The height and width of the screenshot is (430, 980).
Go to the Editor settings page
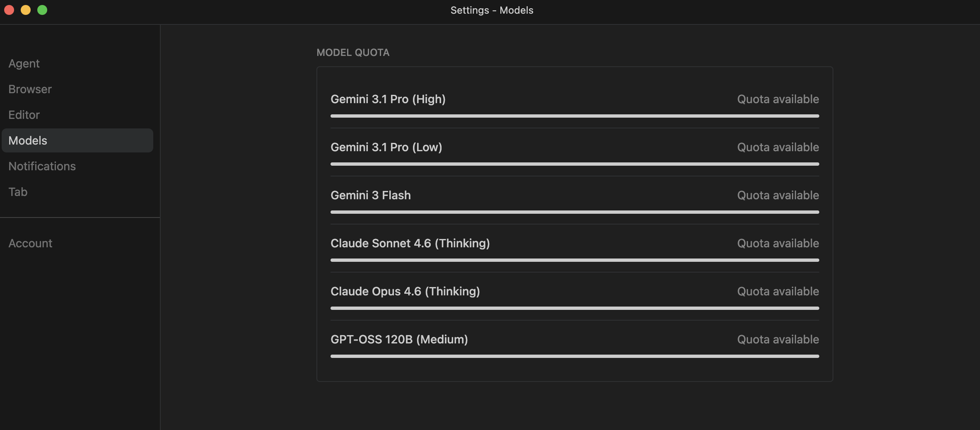tap(24, 115)
